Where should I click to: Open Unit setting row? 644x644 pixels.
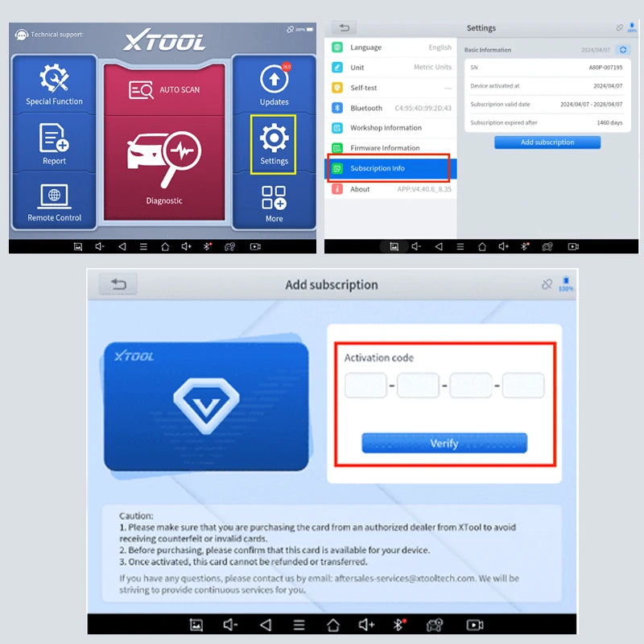(x=390, y=67)
